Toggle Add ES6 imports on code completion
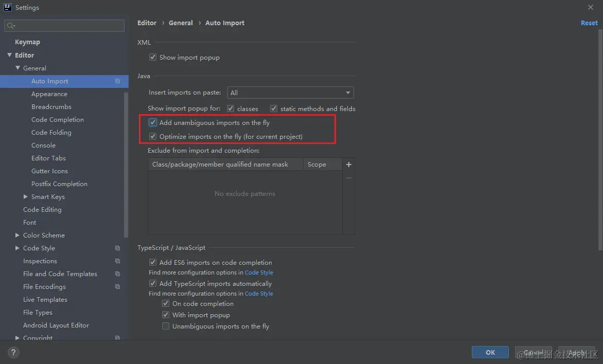Image resolution: width=603 pixels, height=364 pixels. pos(153,262)
